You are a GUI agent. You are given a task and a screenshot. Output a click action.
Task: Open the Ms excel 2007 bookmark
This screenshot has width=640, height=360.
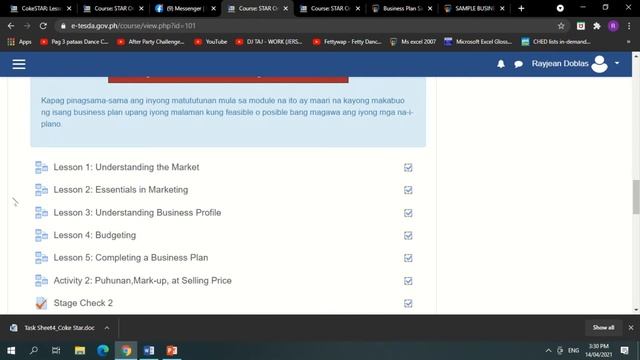tap(413, 42)
